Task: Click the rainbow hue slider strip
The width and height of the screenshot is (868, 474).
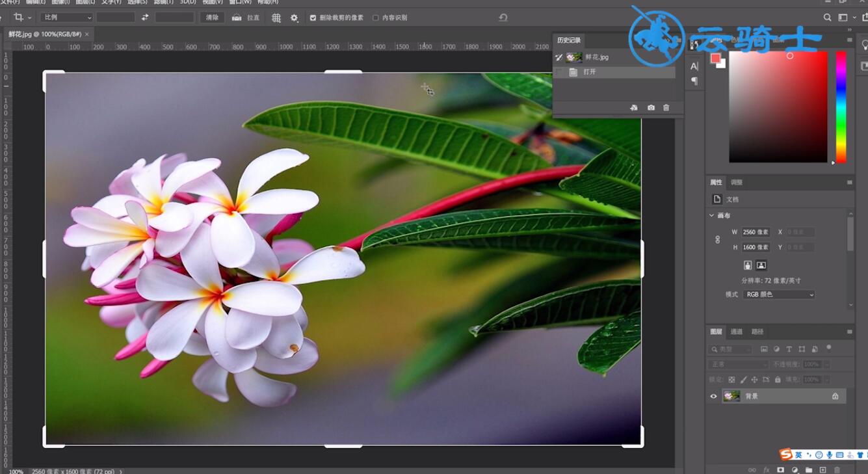Action: (841, 107)
